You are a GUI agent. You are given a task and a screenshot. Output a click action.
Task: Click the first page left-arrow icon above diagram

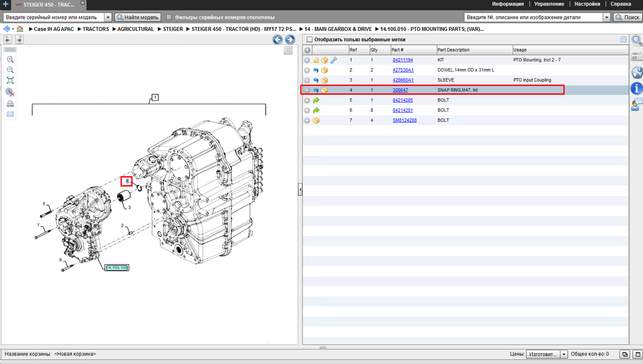click(x=8, y=39)
